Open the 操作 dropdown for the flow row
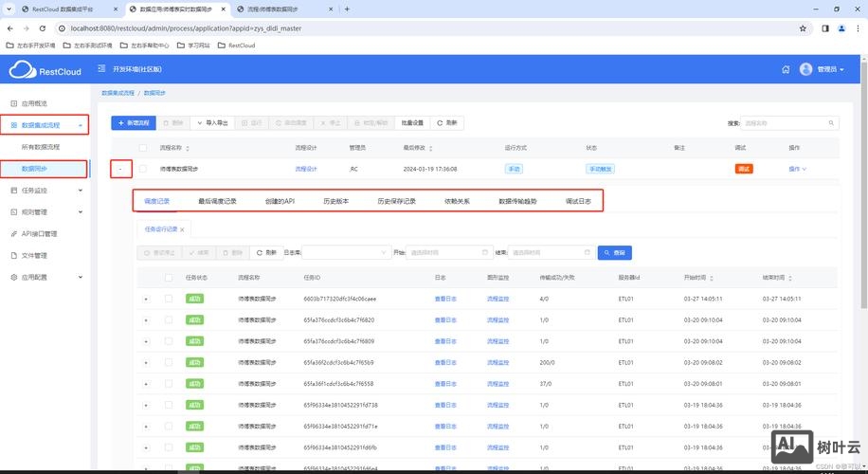 [797, 169]
